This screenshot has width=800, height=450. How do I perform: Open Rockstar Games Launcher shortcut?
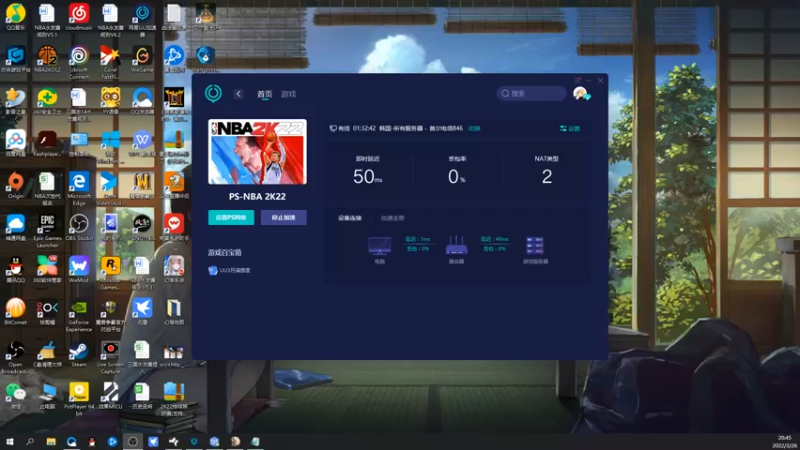pos(110,273)
